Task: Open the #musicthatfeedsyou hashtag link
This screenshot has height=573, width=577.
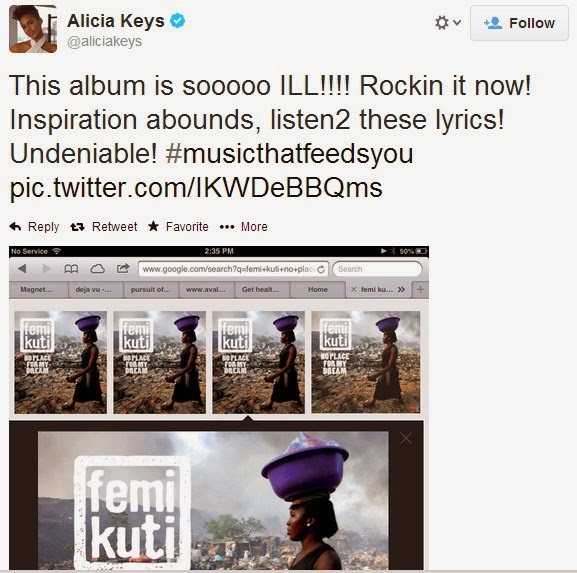Action: coord(289,153)
